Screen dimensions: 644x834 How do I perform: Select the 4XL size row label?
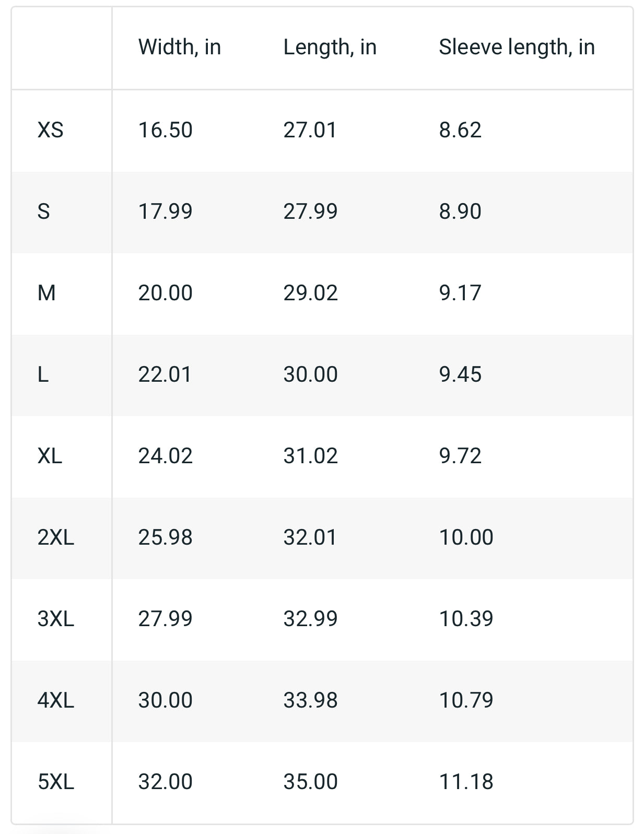click(x=56, y=700)
